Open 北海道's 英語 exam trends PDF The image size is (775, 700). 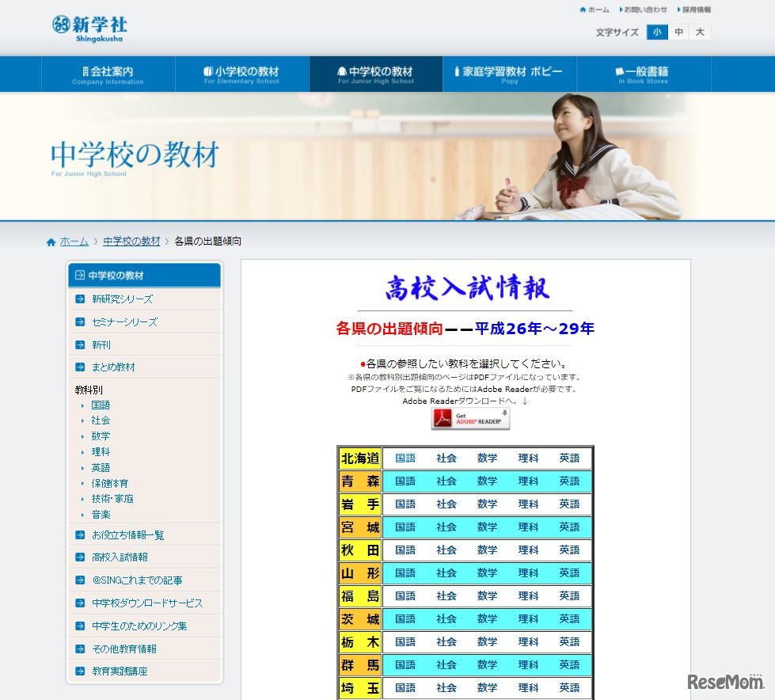pyautogui.click(x=568, y=458)
